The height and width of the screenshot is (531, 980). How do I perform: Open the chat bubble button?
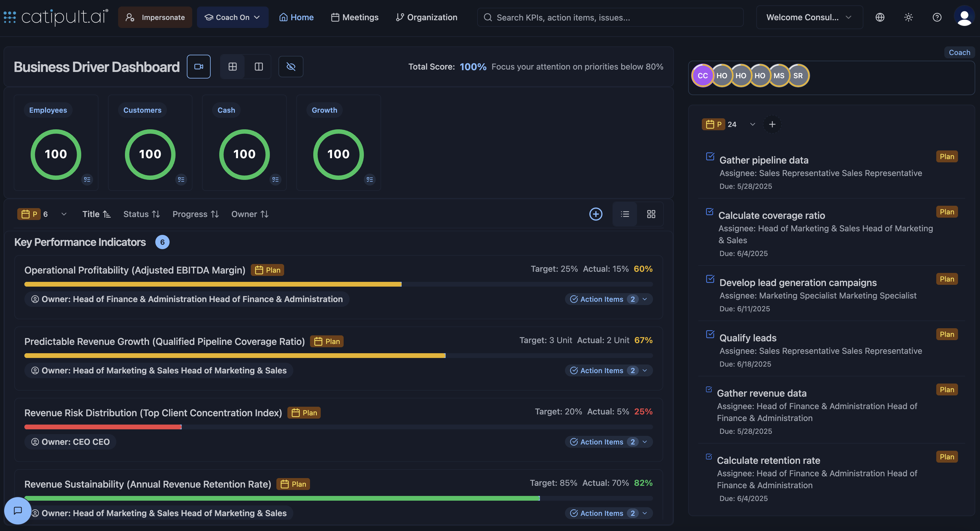tap(18, 510)
